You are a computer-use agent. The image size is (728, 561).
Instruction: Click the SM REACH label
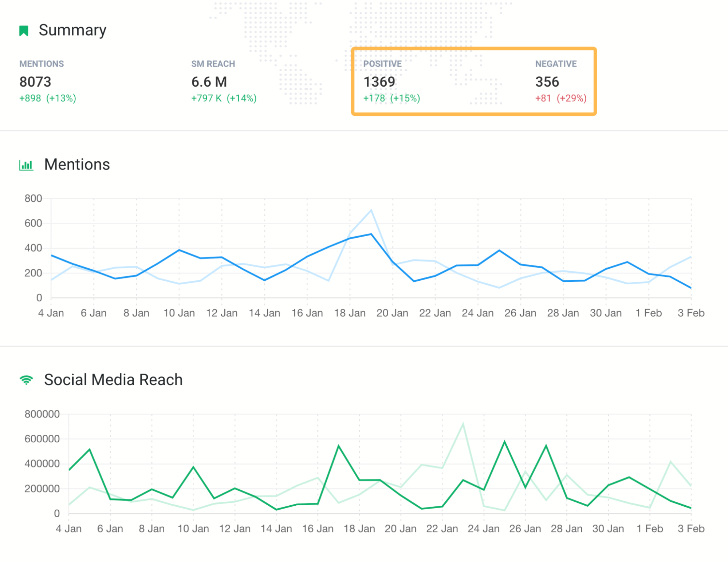213,64
